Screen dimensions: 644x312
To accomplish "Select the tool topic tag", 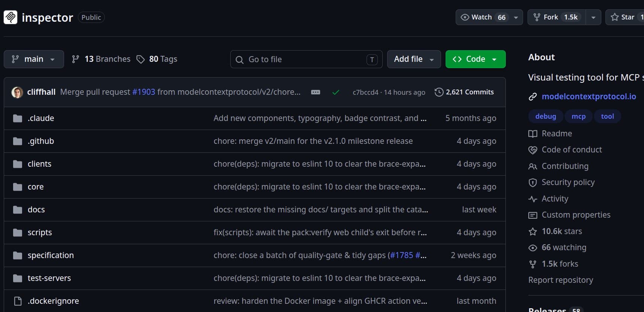I will pyautogui.click(x=607, y=116).
